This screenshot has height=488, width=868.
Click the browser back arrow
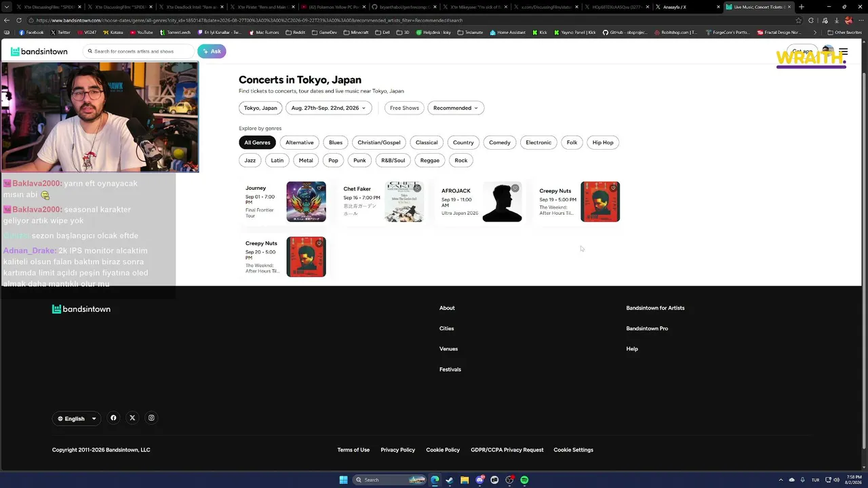click(x=7, y=20)
